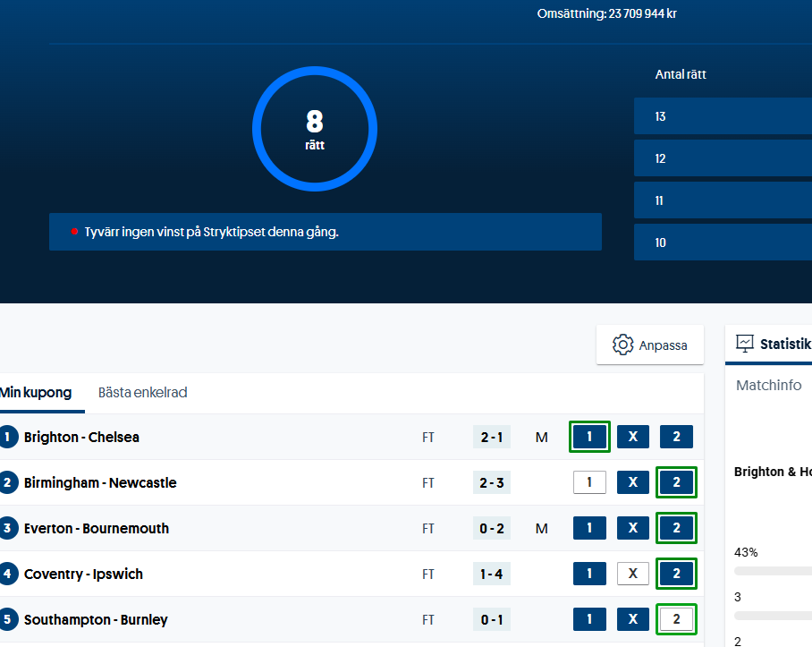Switch to the Bästa enkelrad tab
The height and width of the screenshot is (647, 812).
(142, 392)
